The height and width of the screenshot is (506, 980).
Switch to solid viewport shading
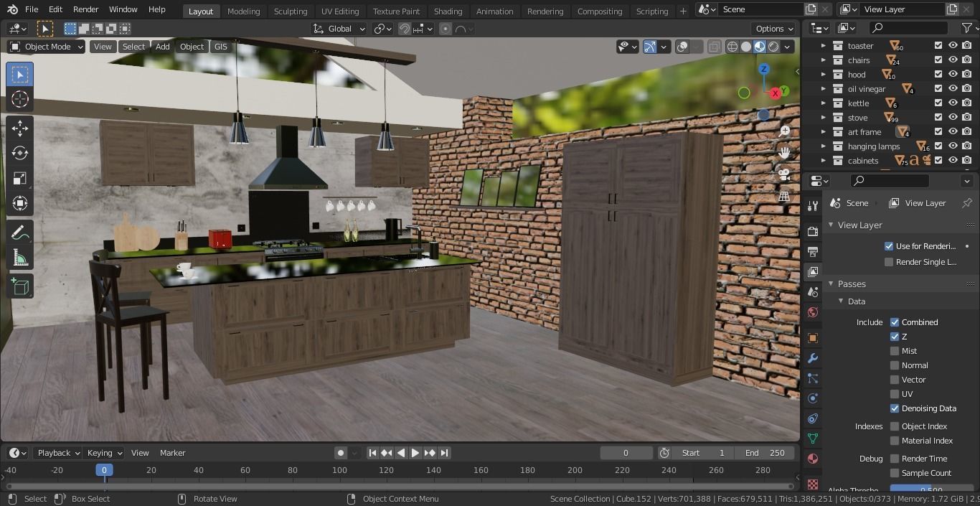[746, 47]
